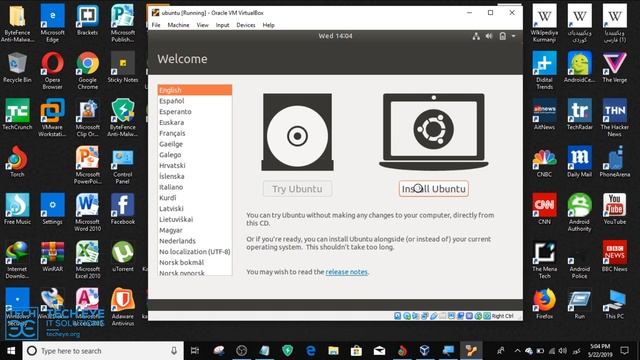Open The Hacker News desktop shortcut

point(615,118)
